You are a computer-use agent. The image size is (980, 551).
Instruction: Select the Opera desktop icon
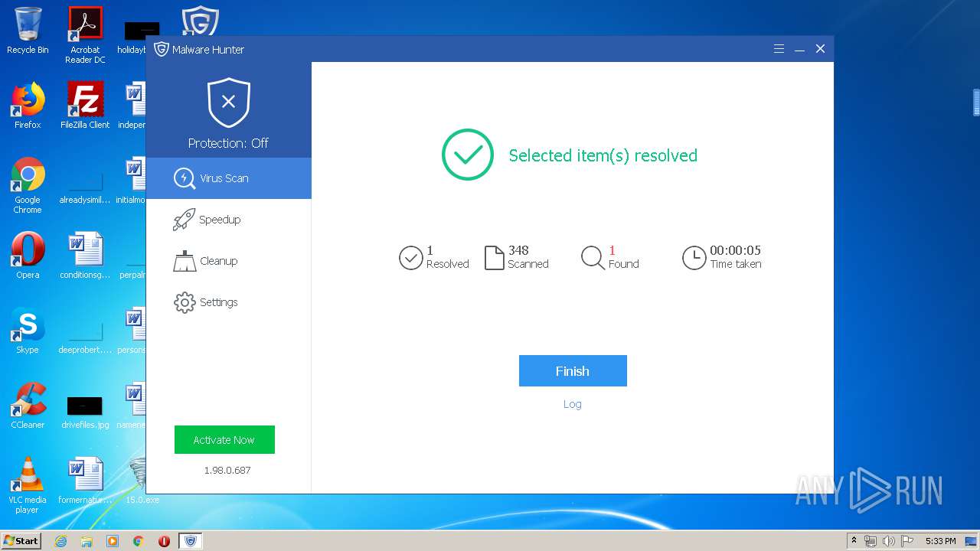pyautogui.click(x=28, y=256)
